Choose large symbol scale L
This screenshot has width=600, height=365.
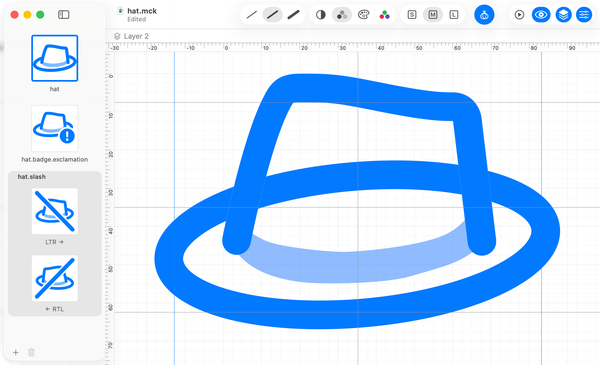(454, 15)
